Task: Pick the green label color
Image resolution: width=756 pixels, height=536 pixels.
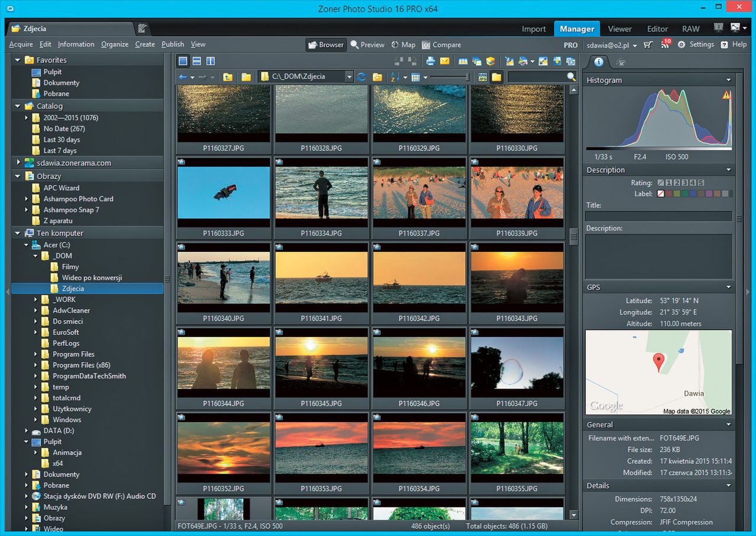Action: (x=685, y=194)
